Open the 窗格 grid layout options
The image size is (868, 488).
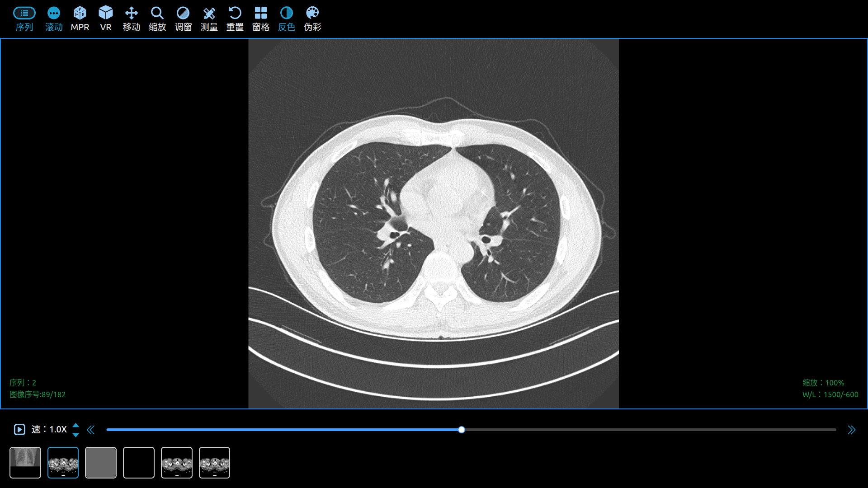click(261, 18)
